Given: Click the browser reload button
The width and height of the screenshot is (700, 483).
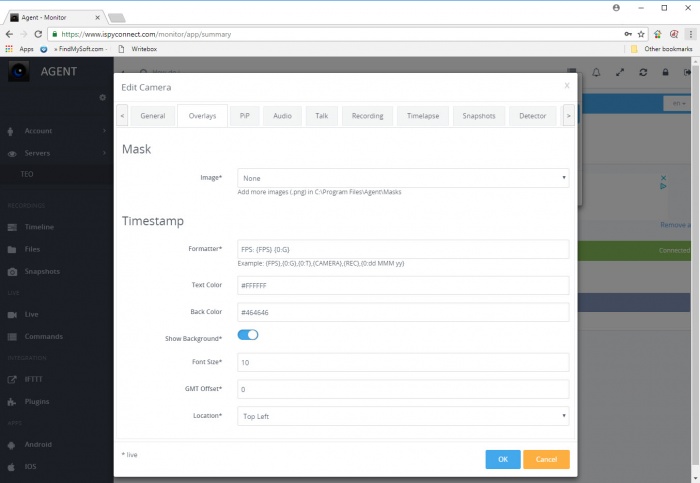Looking at the screenshot, I should click(x=38, y=34).
